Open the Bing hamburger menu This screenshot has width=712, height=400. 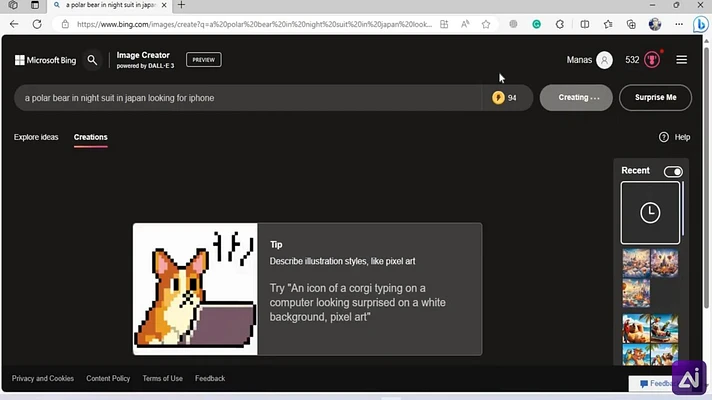(681, 59)
